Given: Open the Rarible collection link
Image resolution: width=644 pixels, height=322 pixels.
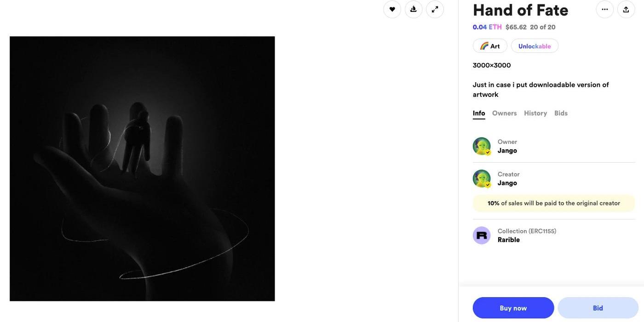Looking at the screenshot, I should (509, 240).
